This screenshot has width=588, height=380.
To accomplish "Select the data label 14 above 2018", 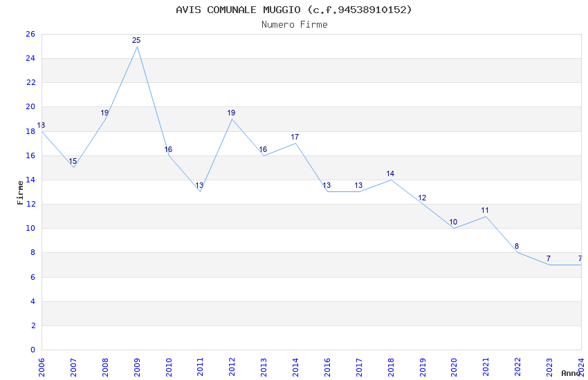I will [x=390, y=173].
